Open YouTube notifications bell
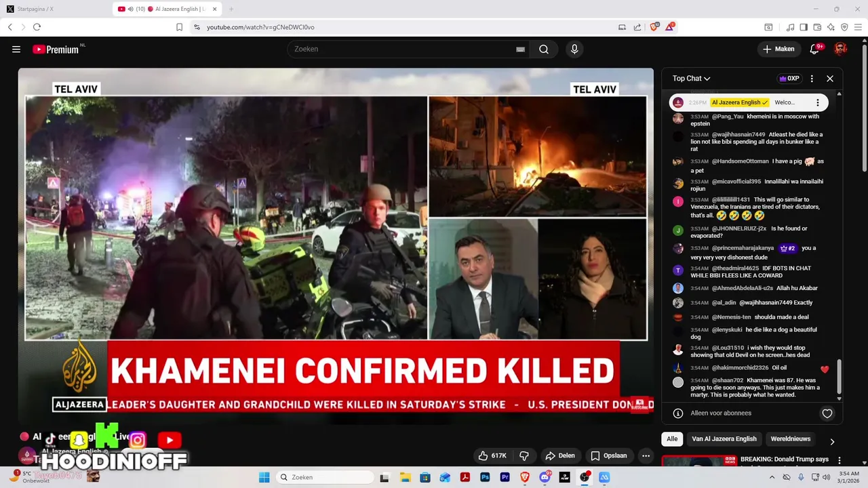This screenshot has width=868, height=488. (815, 49)
